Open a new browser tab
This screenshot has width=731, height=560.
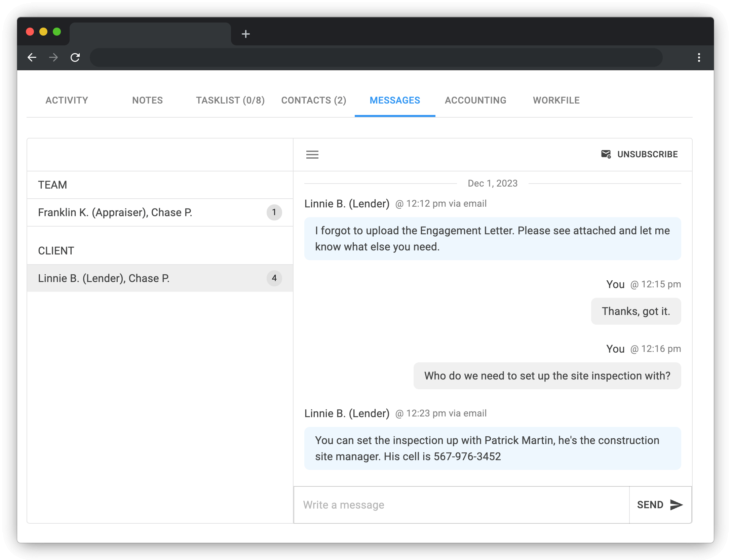point(245,34)
